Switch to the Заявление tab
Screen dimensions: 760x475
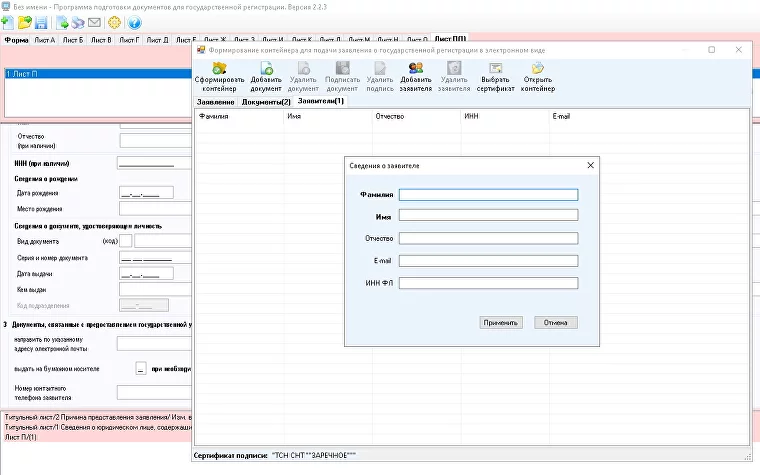[x=216, y=102]
